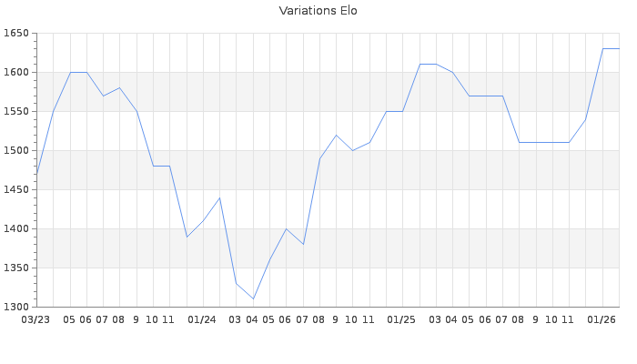Click the line's highest plateau at 1630
The width and height of the screenshot is (637, 364).
click(611, 48)
